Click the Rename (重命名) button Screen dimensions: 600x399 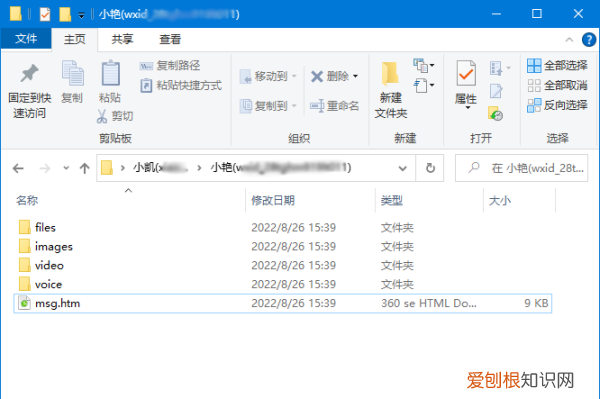coord(334,105)
